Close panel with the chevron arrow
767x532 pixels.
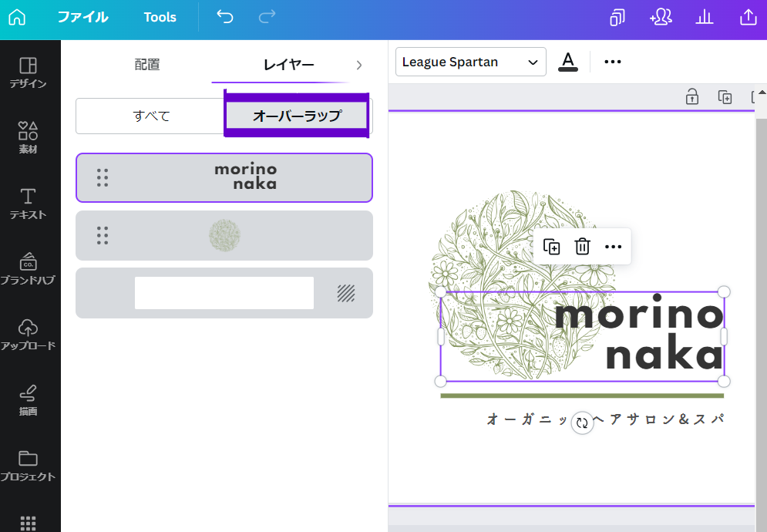359,65
